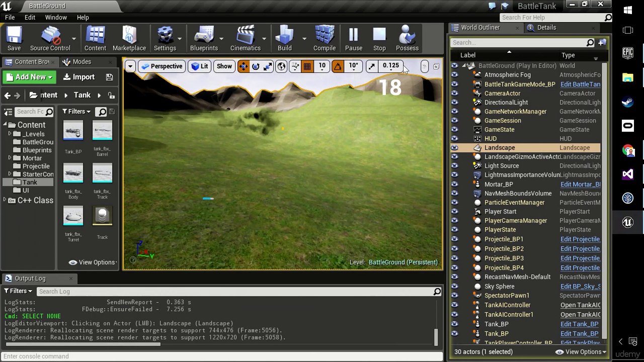Toggle visibility of Player Start

click(x=455, y=212)
